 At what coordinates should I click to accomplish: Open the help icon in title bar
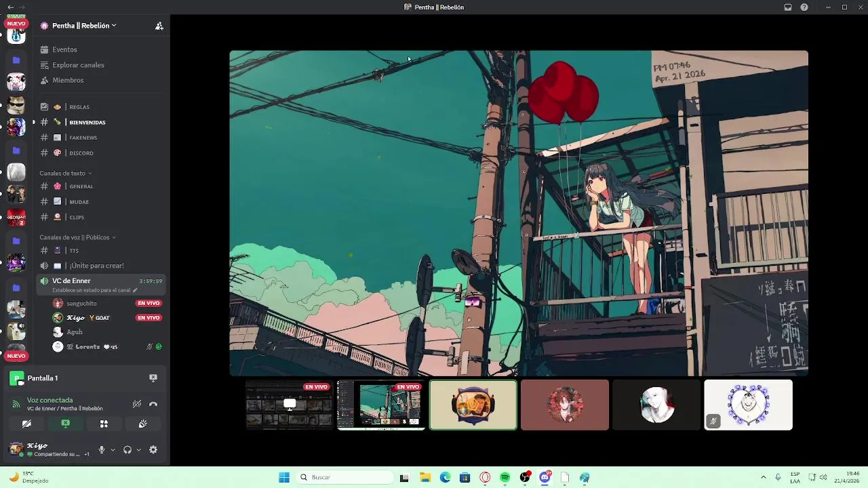(x=804, y=7)
